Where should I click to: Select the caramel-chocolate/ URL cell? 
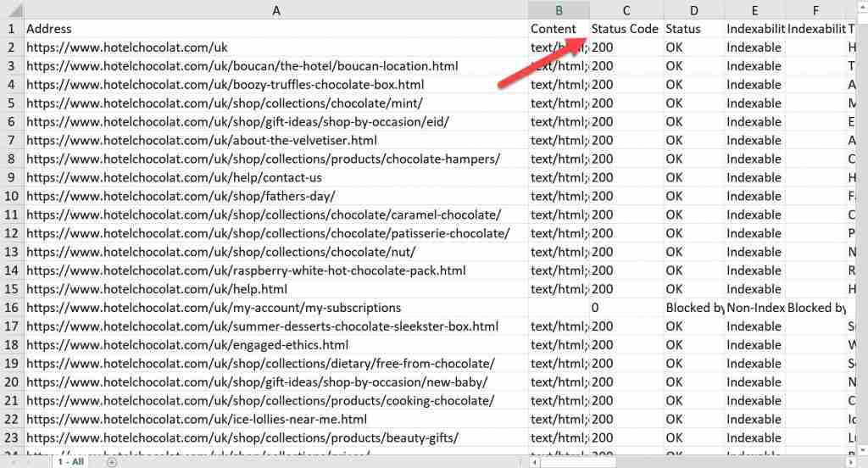(275, 214)
